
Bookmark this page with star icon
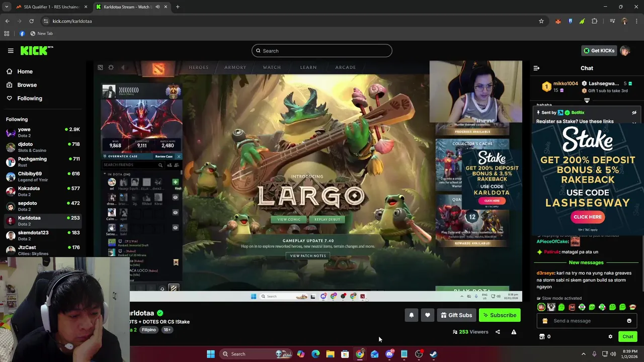point(541,21)
